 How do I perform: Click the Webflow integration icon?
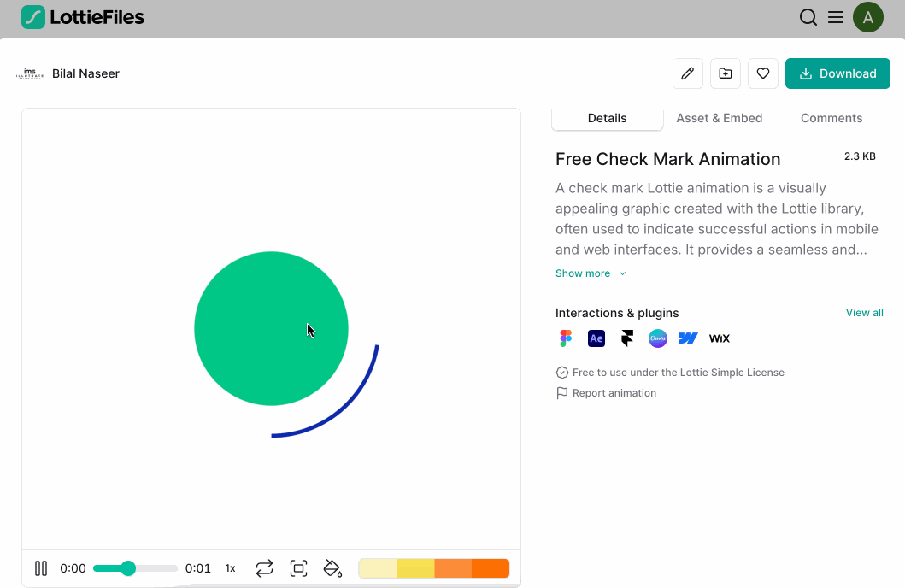pos(688,338)
